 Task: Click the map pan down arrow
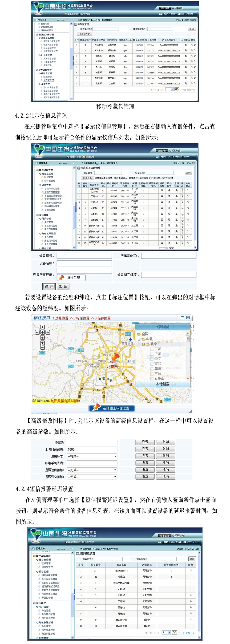pos(42,337)
